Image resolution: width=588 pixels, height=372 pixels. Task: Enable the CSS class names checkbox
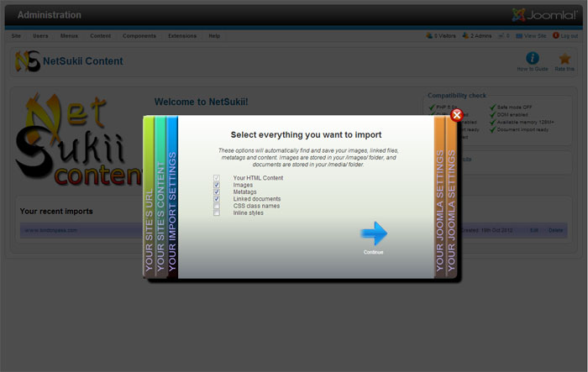217,206
